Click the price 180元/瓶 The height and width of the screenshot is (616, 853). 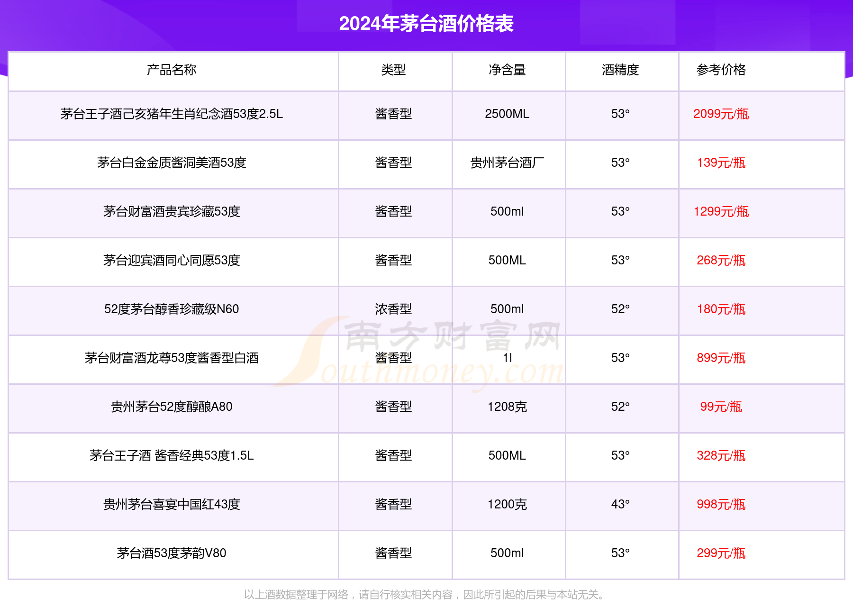(x=721, y=309)
